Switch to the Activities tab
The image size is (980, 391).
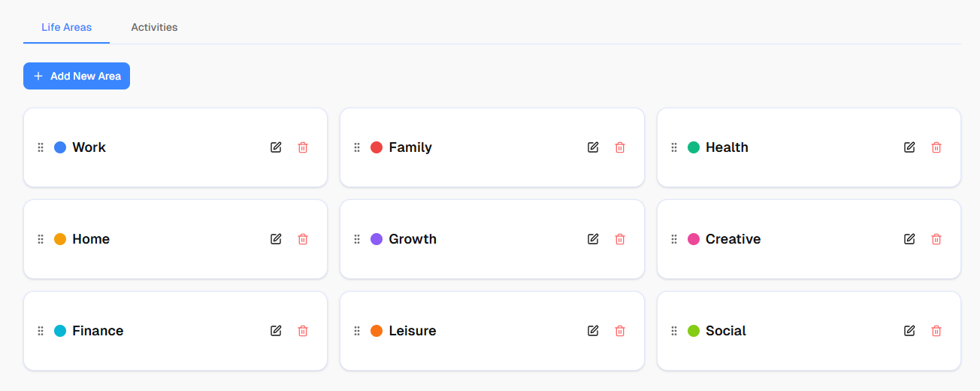(154, 28)
